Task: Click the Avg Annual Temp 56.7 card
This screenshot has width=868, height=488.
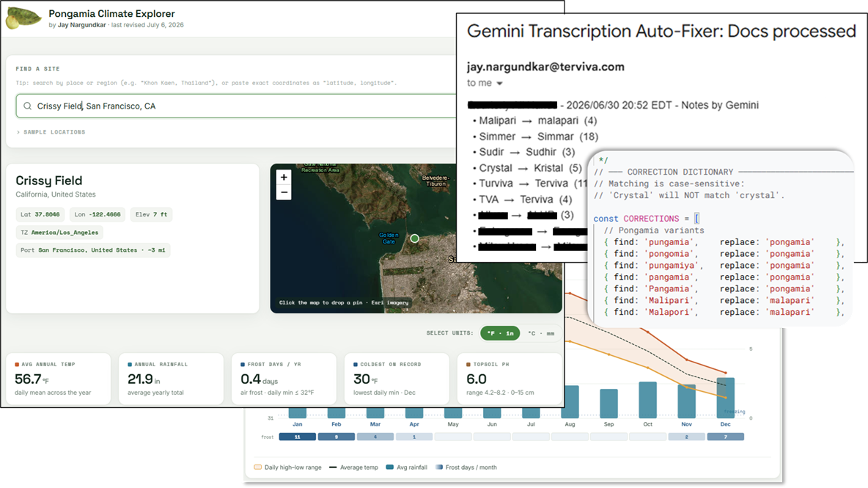Action: pyautogui.click(x=59, y=379)
